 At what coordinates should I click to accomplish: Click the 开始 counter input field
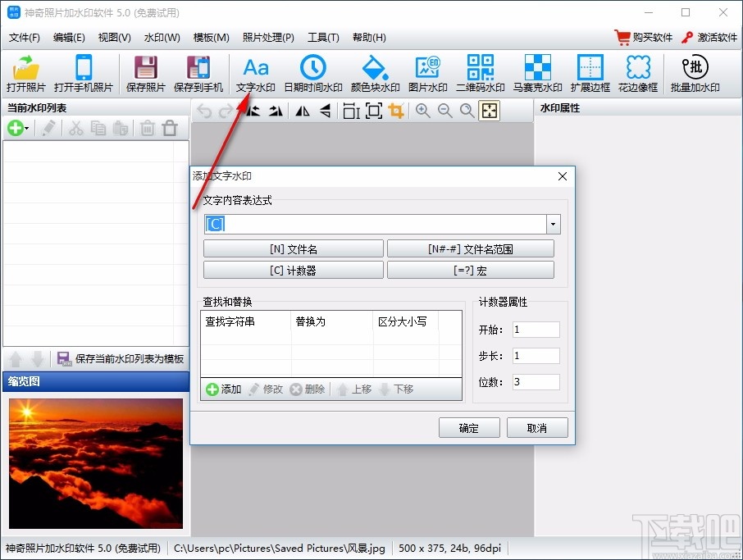tap(536, 330)
